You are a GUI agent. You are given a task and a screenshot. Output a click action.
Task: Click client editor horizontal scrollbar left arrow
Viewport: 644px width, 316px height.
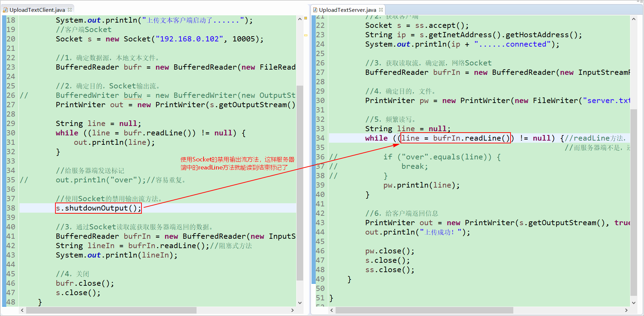[x=22, y=310]
